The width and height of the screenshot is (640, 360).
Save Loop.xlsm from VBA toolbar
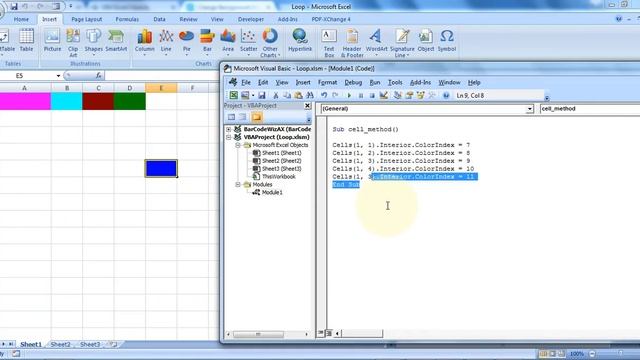coord(262,96)
